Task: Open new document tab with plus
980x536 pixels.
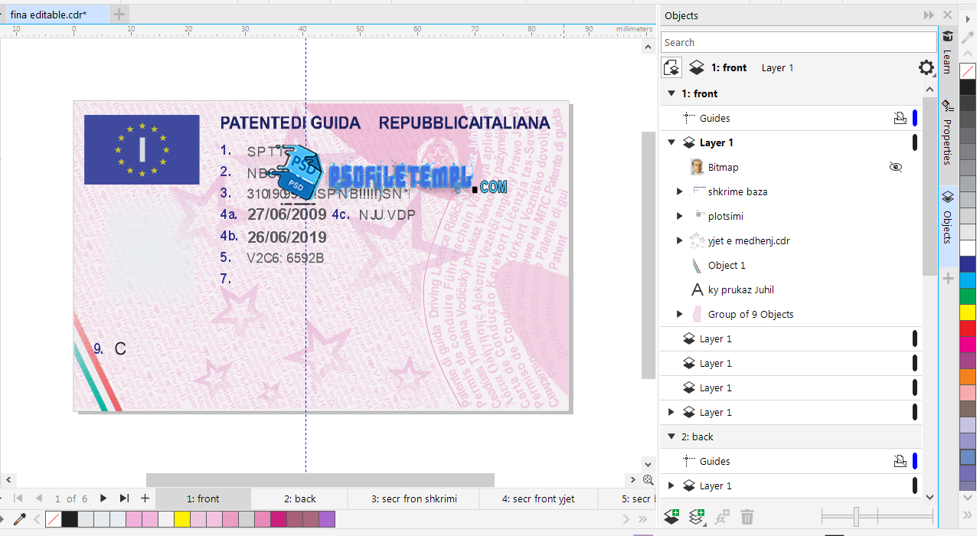Action: tap(119, 15)
